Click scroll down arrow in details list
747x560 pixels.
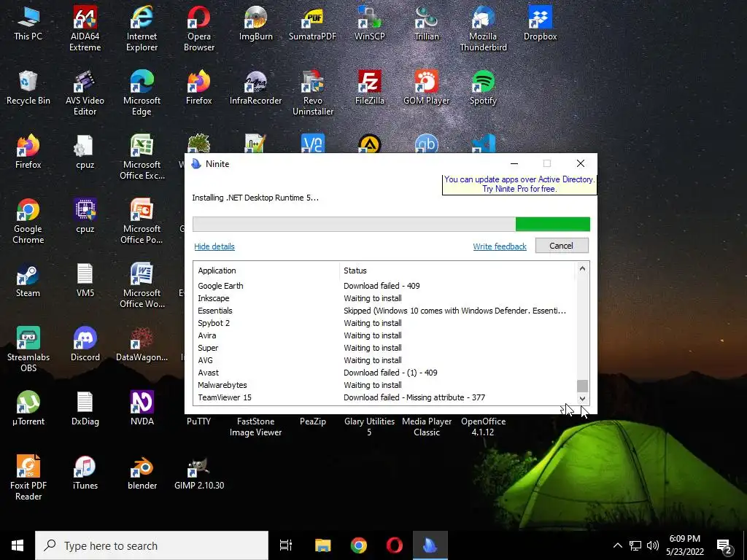tap(582, 399)
